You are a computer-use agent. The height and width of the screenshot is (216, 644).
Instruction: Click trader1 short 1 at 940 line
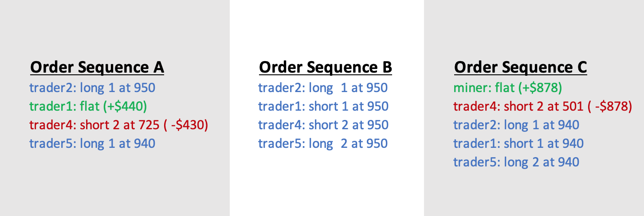pyautogui.click(x=518, y=143)
